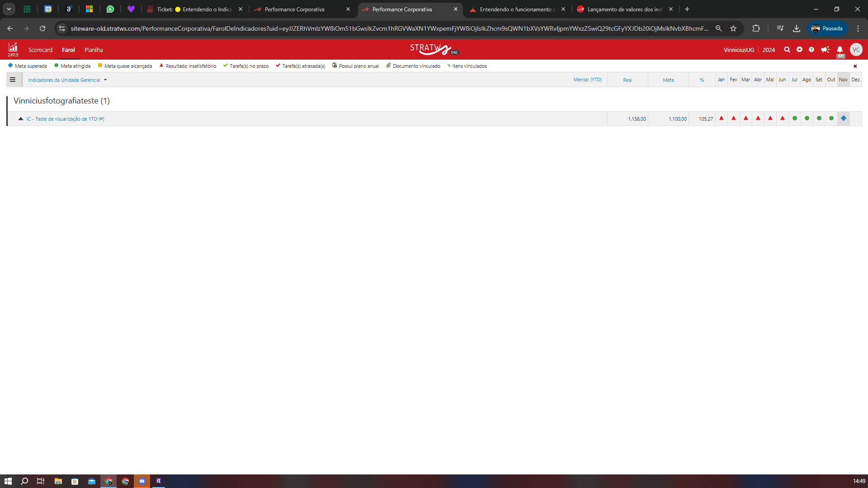Open Windows Start menu
This screenshot has height=488, width=868.
[x=8, y=481]
